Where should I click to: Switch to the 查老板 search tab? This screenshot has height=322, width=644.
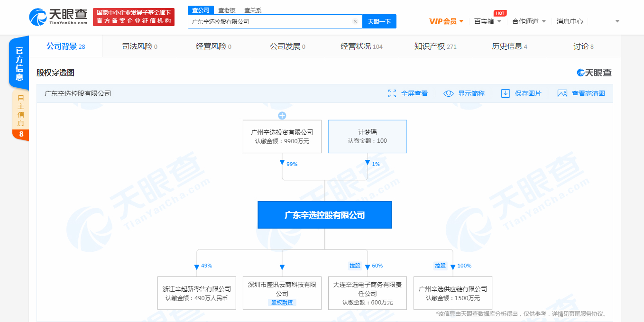226,9
